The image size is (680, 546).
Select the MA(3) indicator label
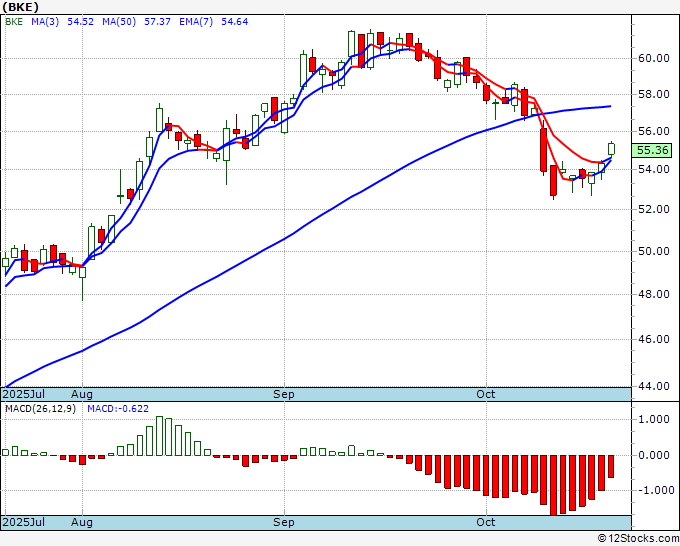tap(45, 21)
